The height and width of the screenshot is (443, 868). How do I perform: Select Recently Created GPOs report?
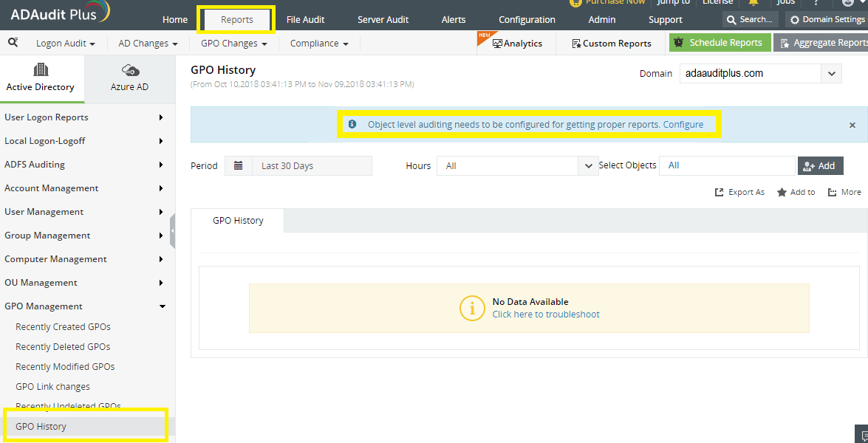[x=63, y=327]
